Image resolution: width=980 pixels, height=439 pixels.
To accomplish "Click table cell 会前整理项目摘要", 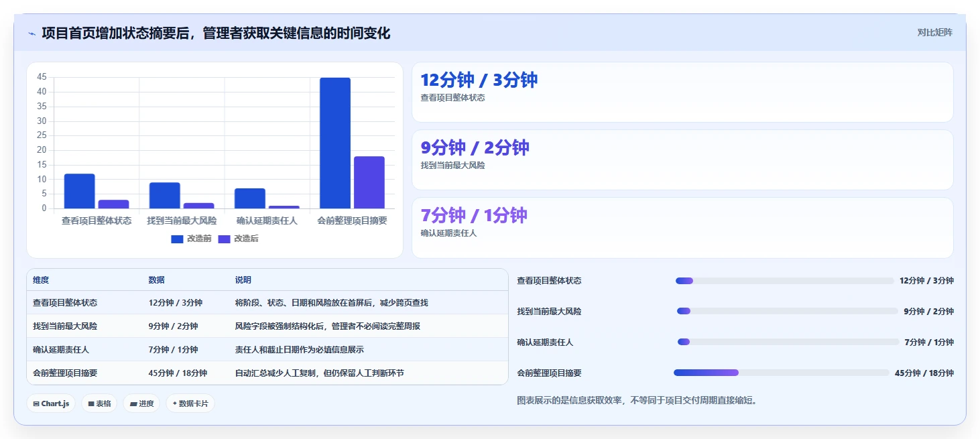I will (65, 373).
